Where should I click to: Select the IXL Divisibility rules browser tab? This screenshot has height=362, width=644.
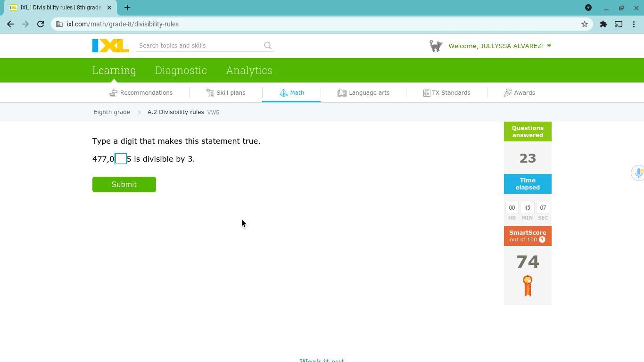click(x=60, y=8)
